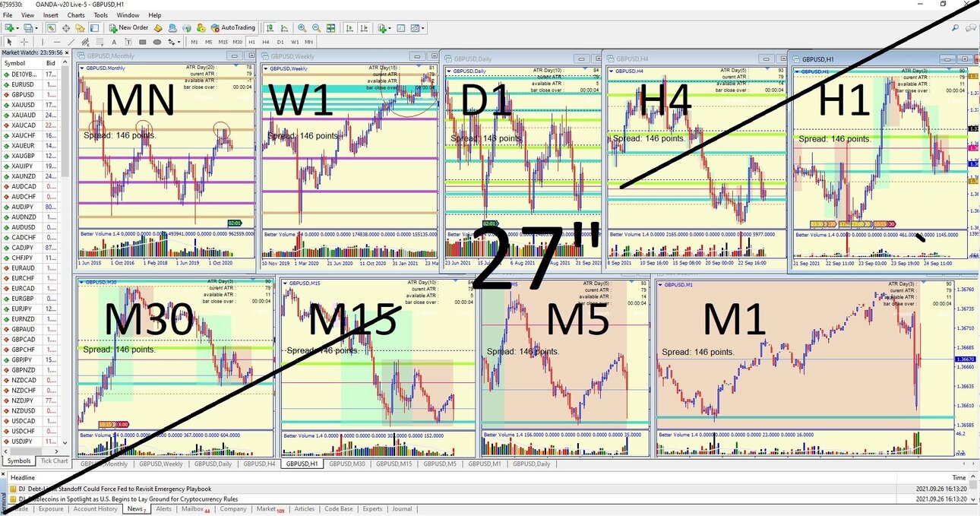Select the Horizontal Line drawing tool

coord(57,42)
